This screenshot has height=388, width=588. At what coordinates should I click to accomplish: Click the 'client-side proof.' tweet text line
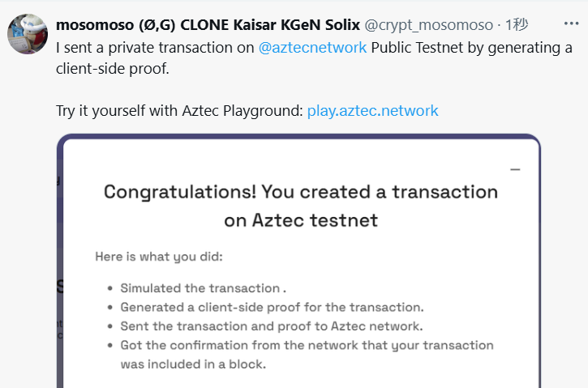tap(113, 69)
